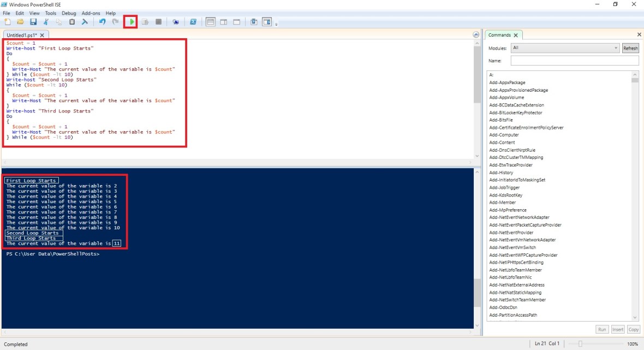Image resolution: width=644 pixels, height=350 pixels.
Task: Toggle Show Script Pane Right layout
Action: click(224, 22)
